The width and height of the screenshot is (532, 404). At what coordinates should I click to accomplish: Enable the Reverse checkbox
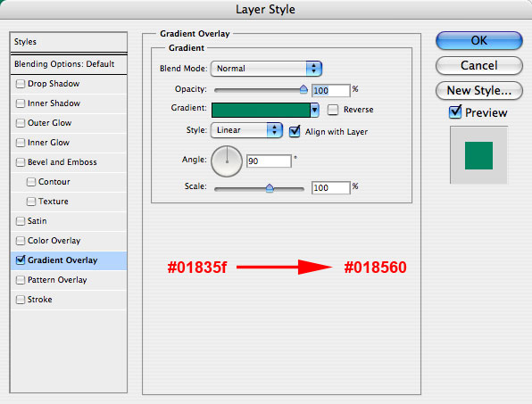pyautogui.click(x=332, y=110)
